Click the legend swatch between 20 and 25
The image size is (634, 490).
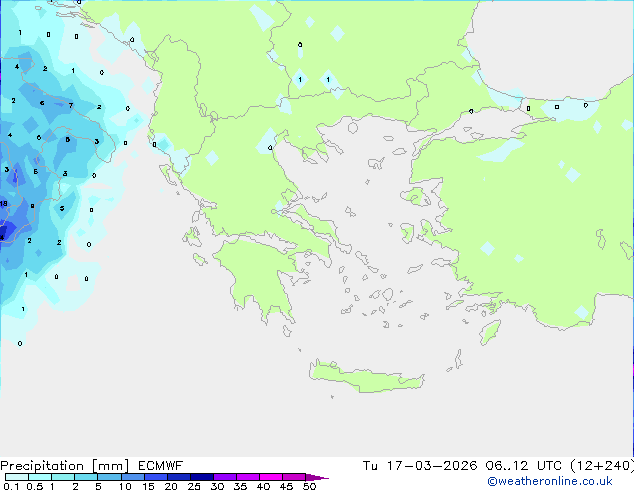pos(178,477)
